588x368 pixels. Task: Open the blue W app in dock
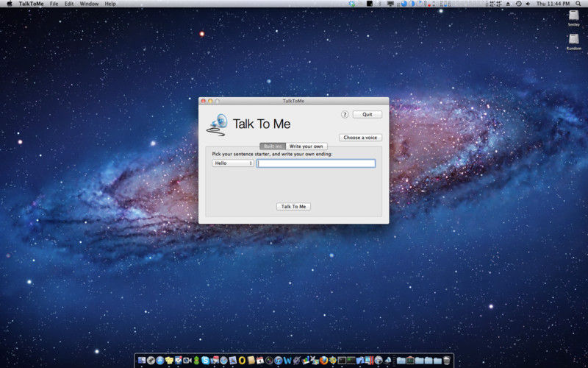coord(287,361)
